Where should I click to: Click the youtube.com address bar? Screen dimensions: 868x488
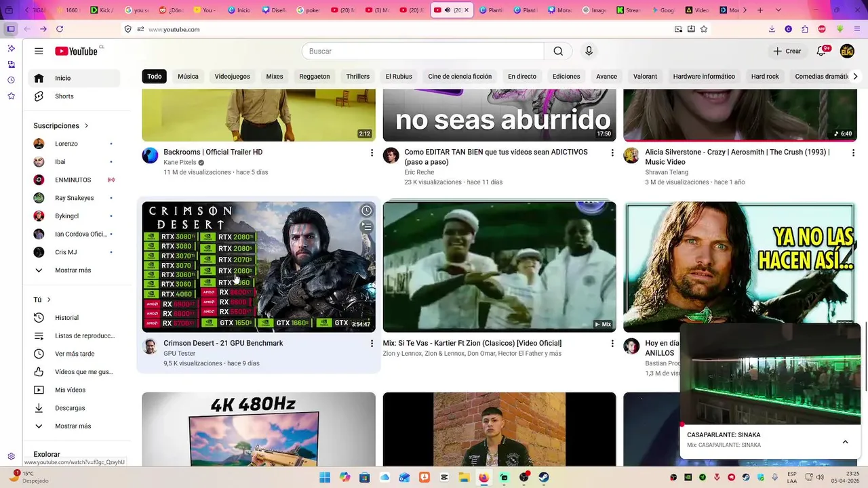click(407, 29)
